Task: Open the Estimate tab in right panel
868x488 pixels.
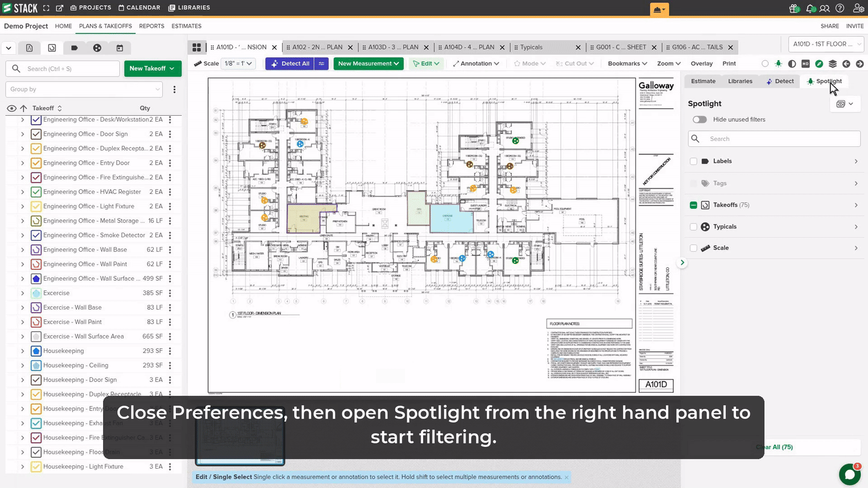Action: (703, 81)
